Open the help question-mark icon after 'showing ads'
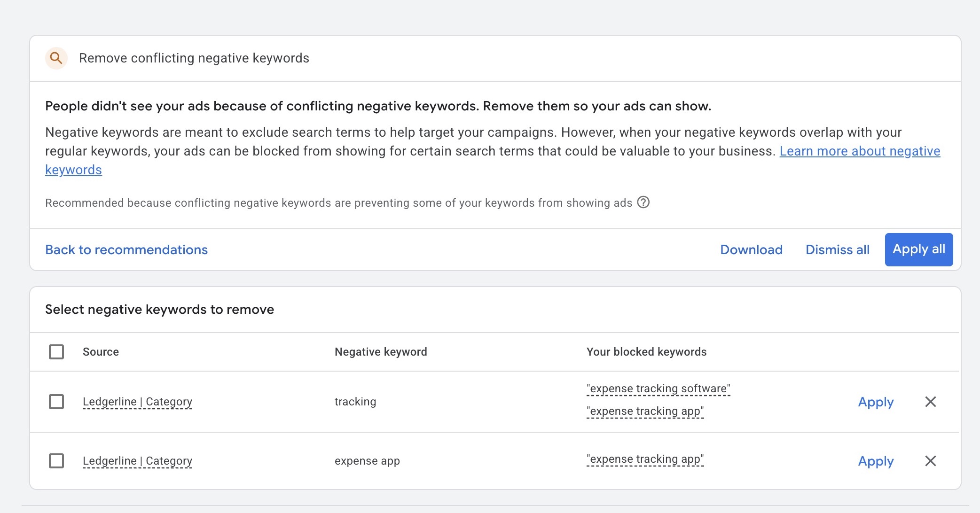The image size is (980, 513). coord(643,202)
